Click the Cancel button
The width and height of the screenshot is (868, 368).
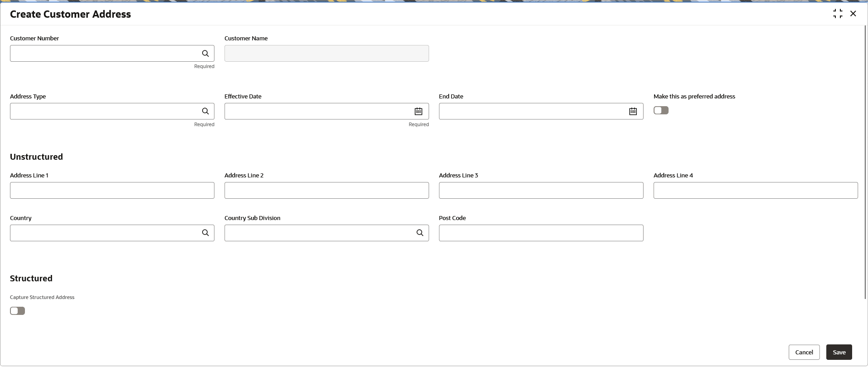pos(804,352)
